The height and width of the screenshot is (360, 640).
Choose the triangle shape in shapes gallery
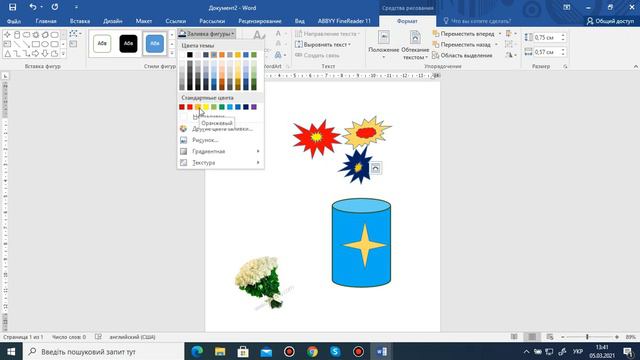[x=7, y=53]
